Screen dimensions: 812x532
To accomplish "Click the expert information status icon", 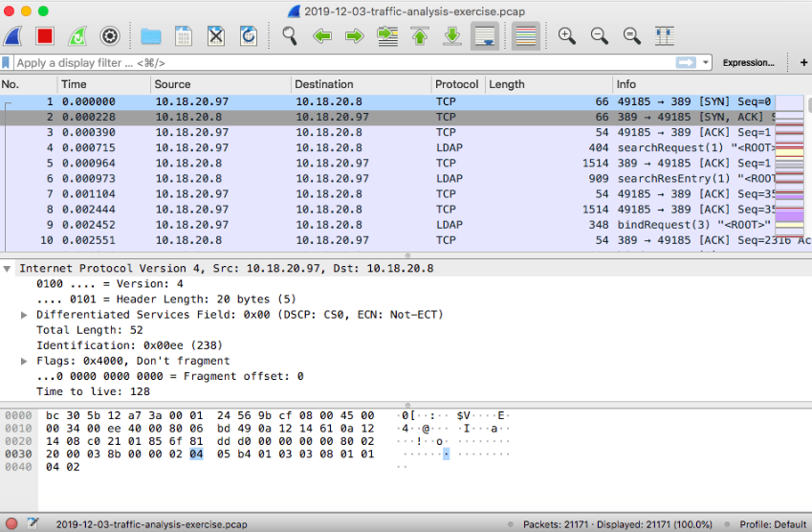I will point(11,523).
